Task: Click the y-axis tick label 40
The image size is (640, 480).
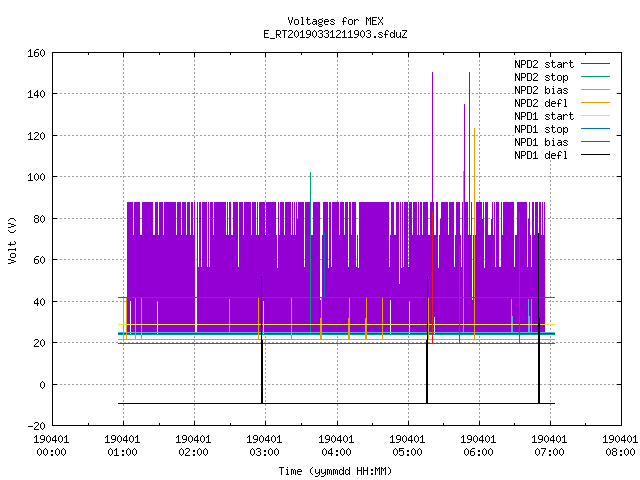Action: (x=39, y=302)
